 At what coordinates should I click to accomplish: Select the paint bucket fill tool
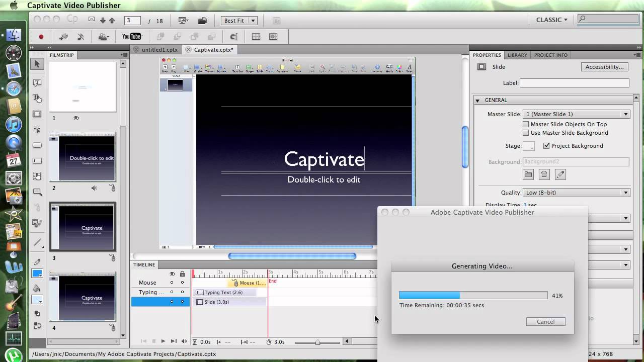tap(37, 288)
